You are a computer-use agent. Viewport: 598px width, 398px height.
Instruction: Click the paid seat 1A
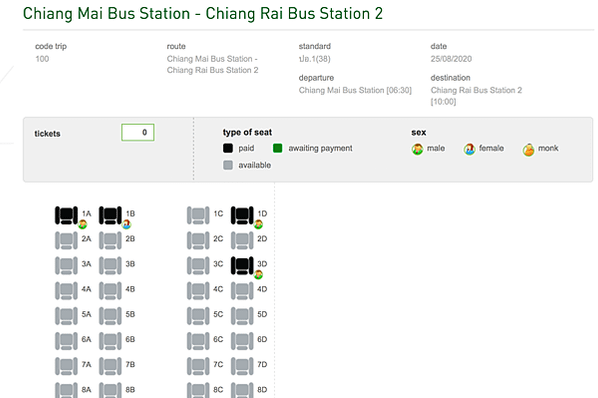pyautogui.click(x=66, y=215)
